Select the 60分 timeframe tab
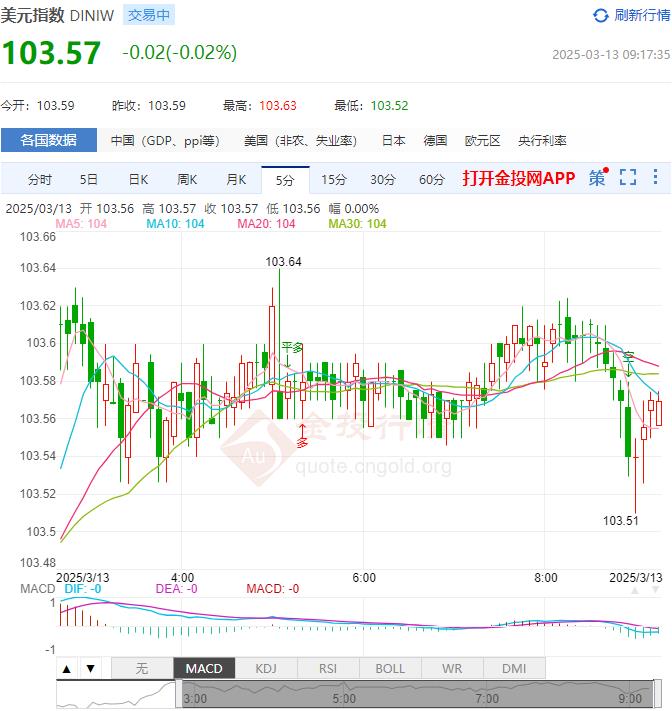Screen dimensions: 672x711 click(x=432, y=180)
